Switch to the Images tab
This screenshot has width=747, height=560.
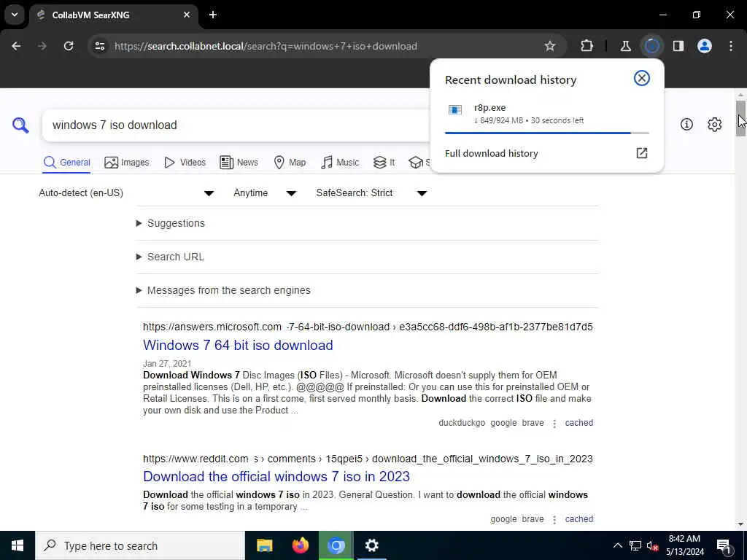[x=127, y=163]
